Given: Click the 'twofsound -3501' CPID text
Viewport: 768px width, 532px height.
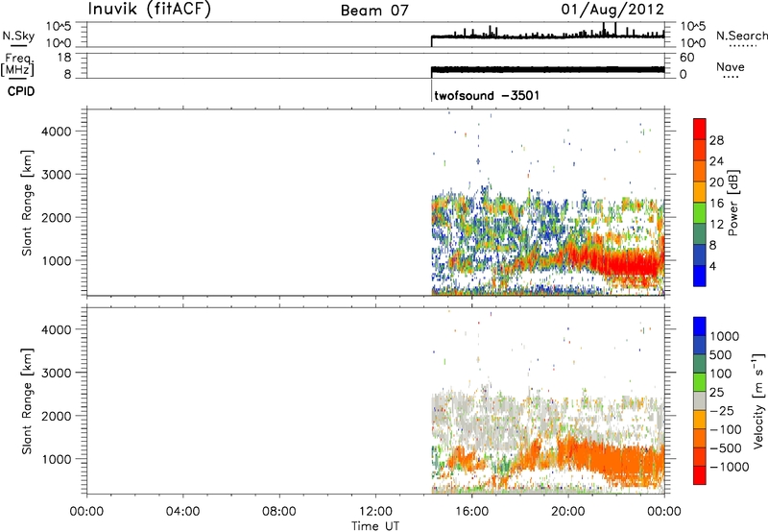Looking at the screenshot, I should click(487, 95).
